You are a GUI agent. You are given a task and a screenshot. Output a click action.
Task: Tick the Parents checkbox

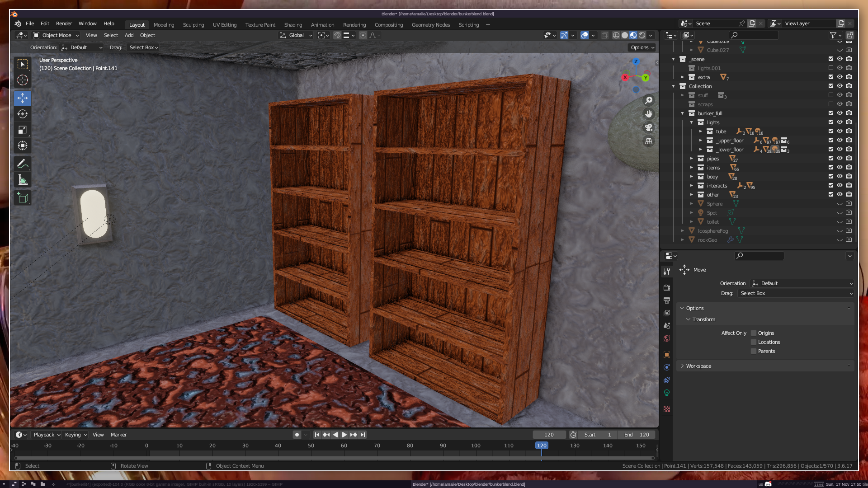pos(754,351)
